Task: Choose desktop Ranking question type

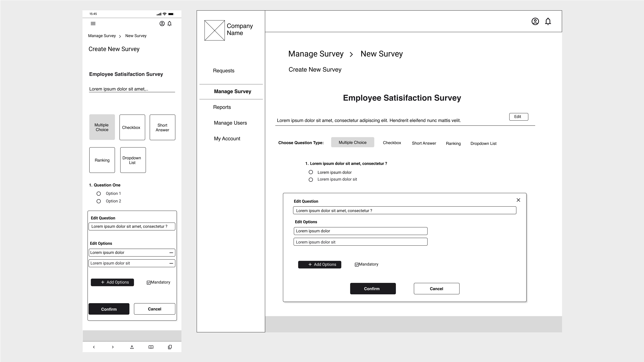Action: click(453, 143)
